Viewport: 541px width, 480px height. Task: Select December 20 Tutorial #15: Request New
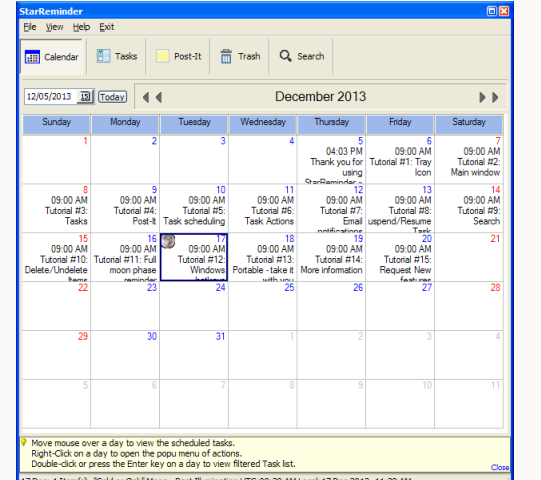400,257
